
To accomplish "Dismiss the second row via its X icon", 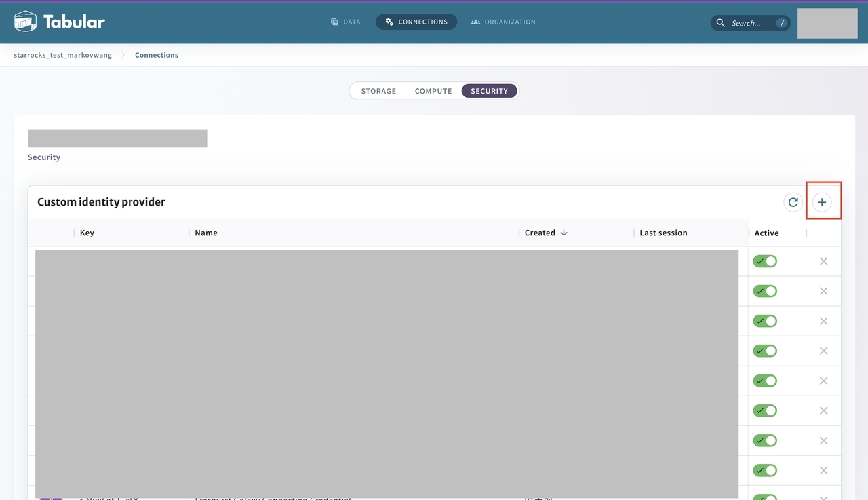I will 823,291.
